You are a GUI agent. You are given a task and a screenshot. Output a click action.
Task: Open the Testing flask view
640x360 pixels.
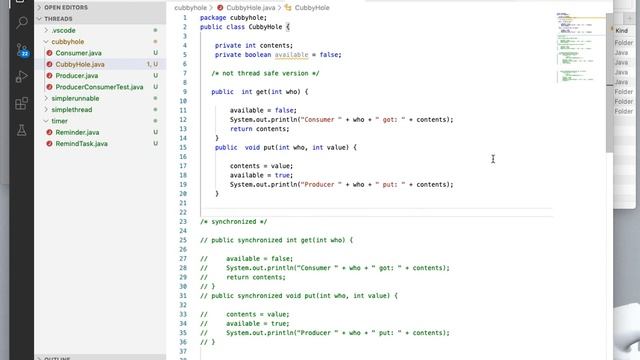coord(22,130)
